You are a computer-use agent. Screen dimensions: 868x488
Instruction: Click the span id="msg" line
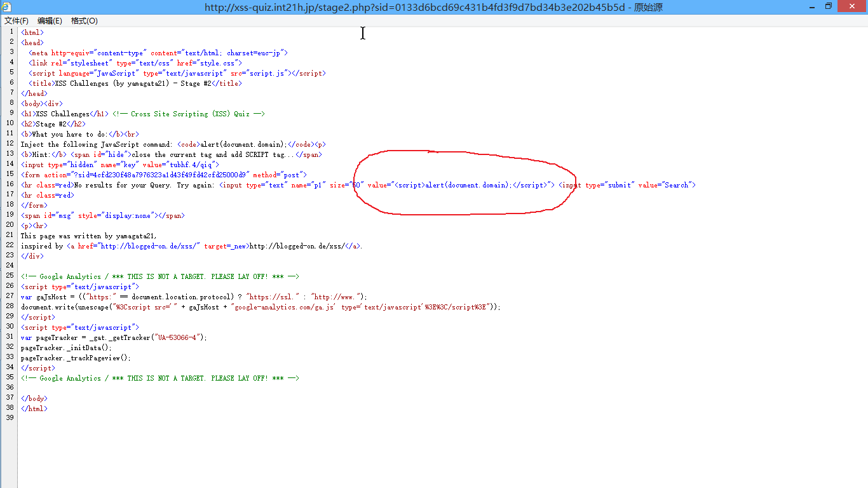click(x=103, y=215)
